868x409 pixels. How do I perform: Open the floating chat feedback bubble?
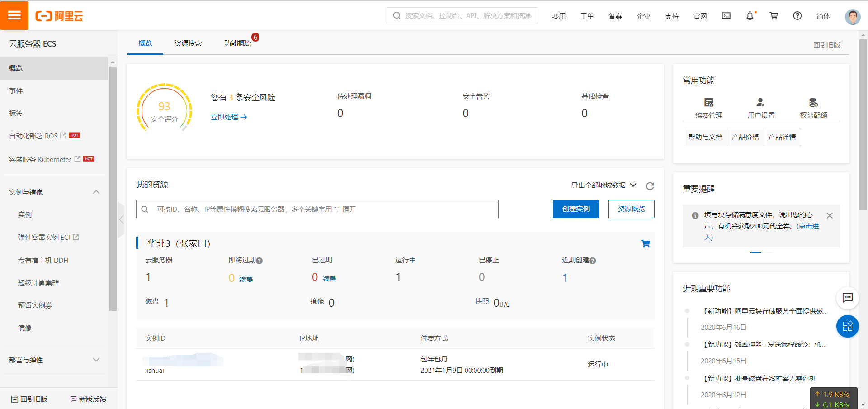[848, 298]
